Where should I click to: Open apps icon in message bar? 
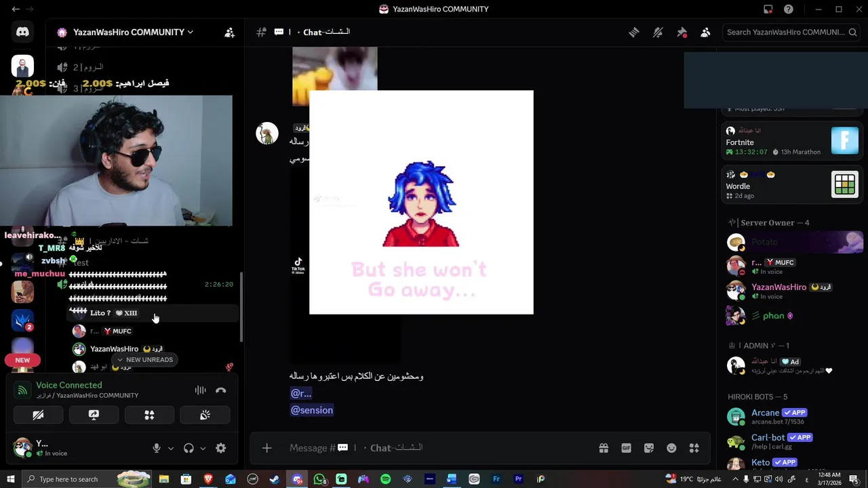click(x=694, y=448)
